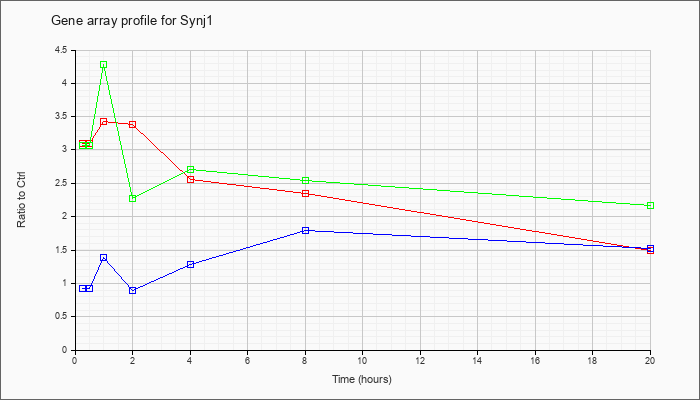This screenshot has height=400, width=700.
Task: Select the red data point at 1 hour
Action: pyautogui.click(x=104, y=121)
